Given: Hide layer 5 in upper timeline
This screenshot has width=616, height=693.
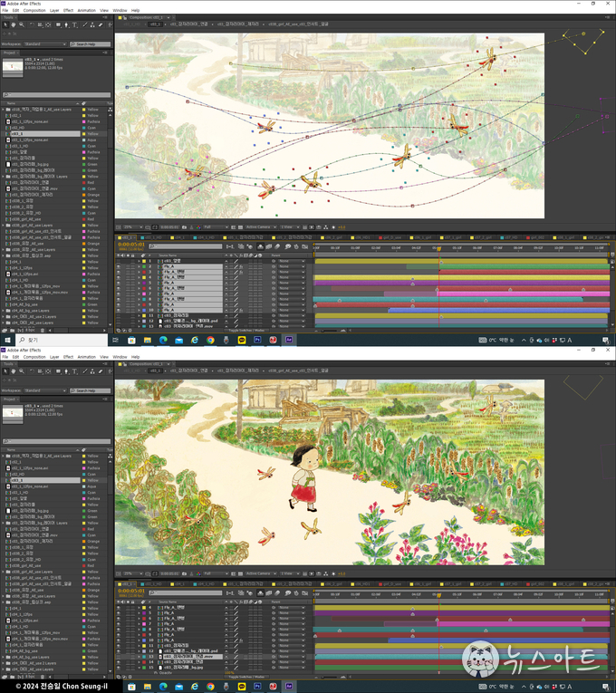Looking at the screenshot, I should 119,283.
